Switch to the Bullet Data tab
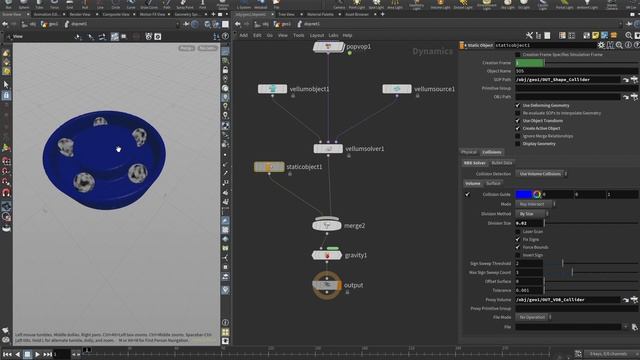This screenshot has height=360, width=640. coord(502,163)
